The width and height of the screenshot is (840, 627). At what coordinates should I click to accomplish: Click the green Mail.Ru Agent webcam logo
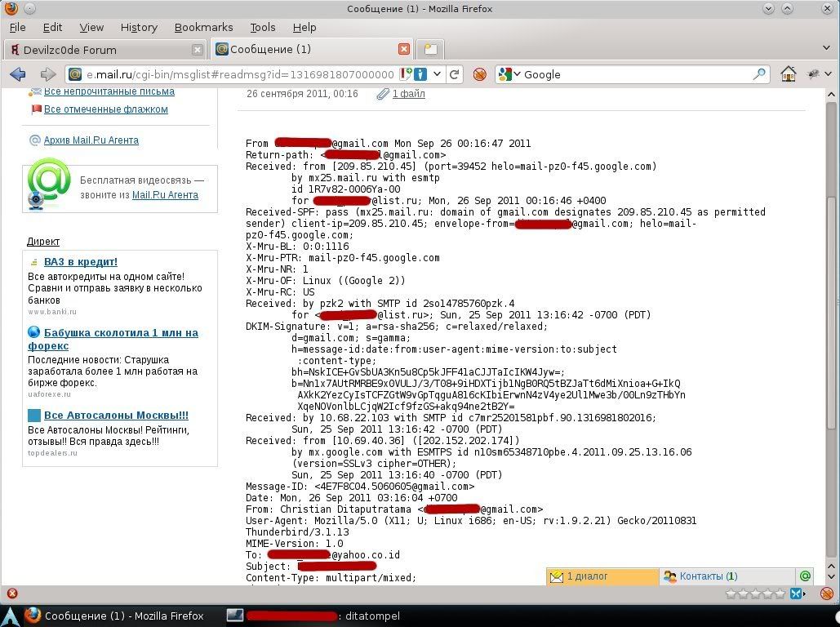coord(48,184)
